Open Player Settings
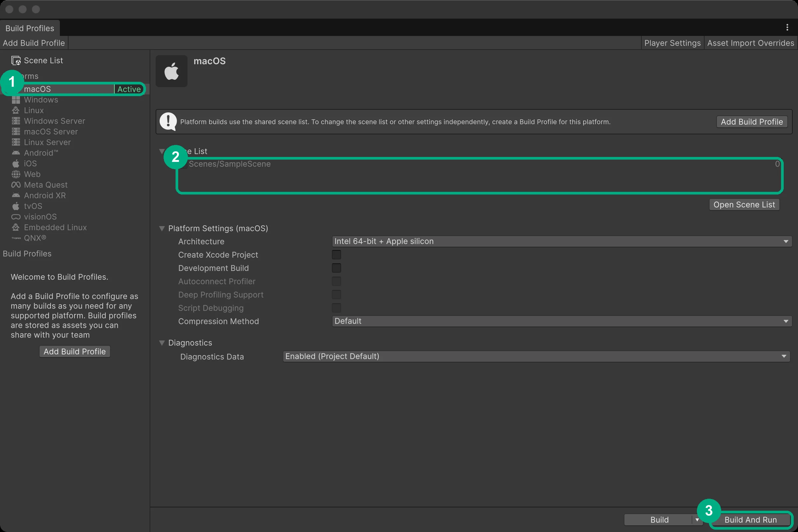The image size is (798, 532). pyautogui.click(x=672, y=43)
